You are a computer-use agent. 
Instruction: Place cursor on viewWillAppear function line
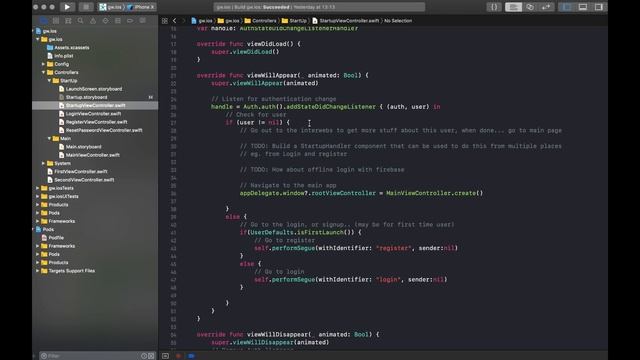click(x=282, y=75)
